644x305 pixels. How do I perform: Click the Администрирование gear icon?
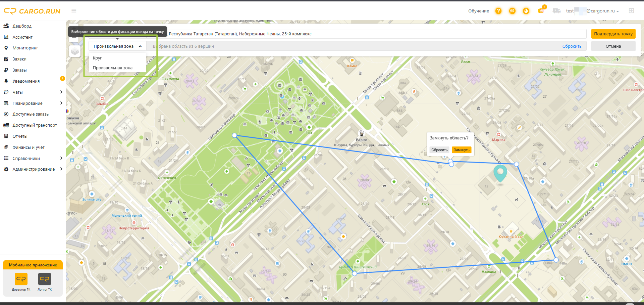[6, 169]
